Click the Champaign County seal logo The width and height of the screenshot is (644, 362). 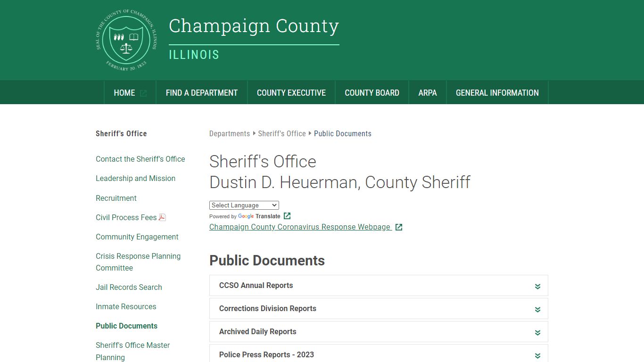126,40
